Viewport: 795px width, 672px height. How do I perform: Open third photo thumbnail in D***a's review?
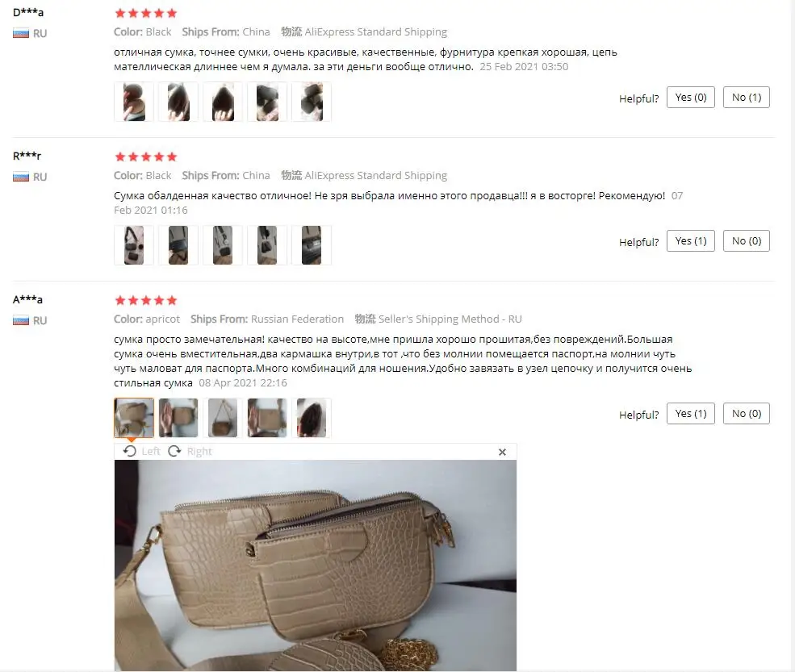(223, 102)
